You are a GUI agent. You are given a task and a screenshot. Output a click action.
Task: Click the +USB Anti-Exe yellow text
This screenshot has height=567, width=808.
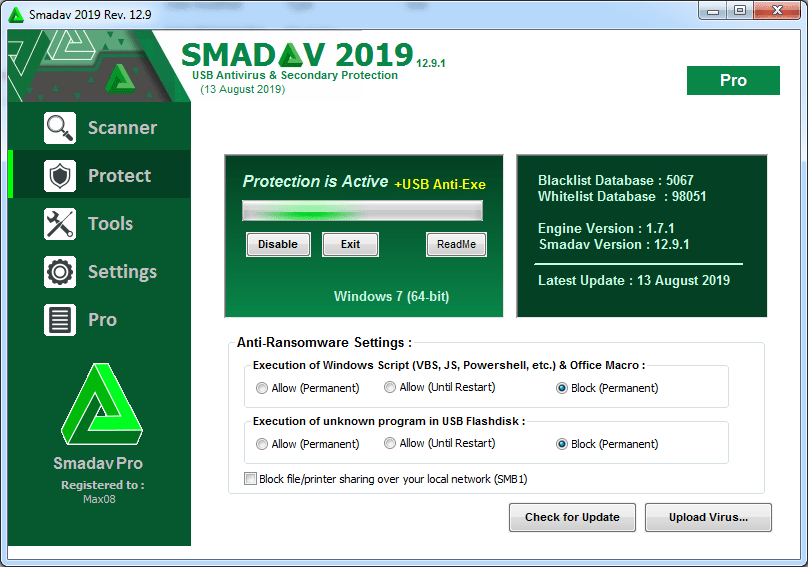(x=440, y=185)
